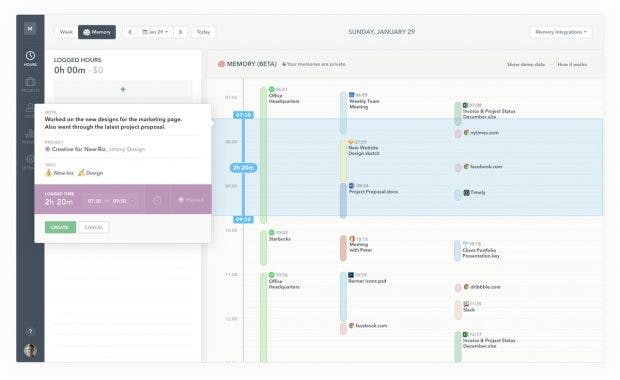This screenshot has height=380, width=620.
Task: Expand the Memory Integrations dropdown
Action: coord(561,32)
